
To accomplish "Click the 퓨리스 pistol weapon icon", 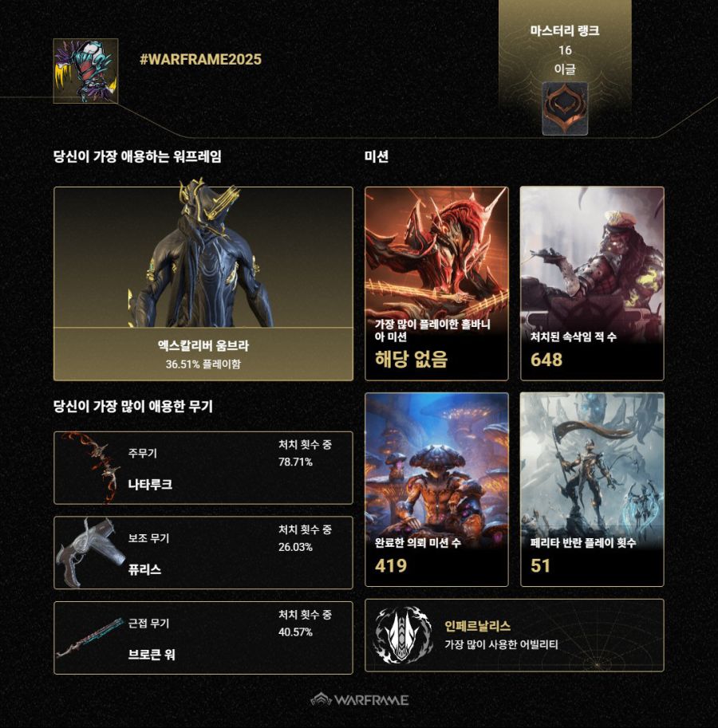I will click(90, 553).
